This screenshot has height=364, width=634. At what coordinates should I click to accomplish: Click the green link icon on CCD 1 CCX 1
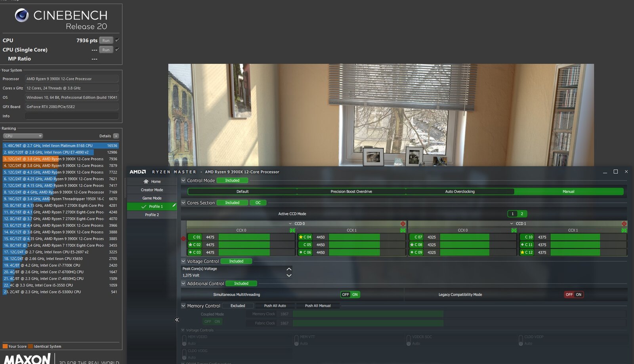(x=624, y=230)
